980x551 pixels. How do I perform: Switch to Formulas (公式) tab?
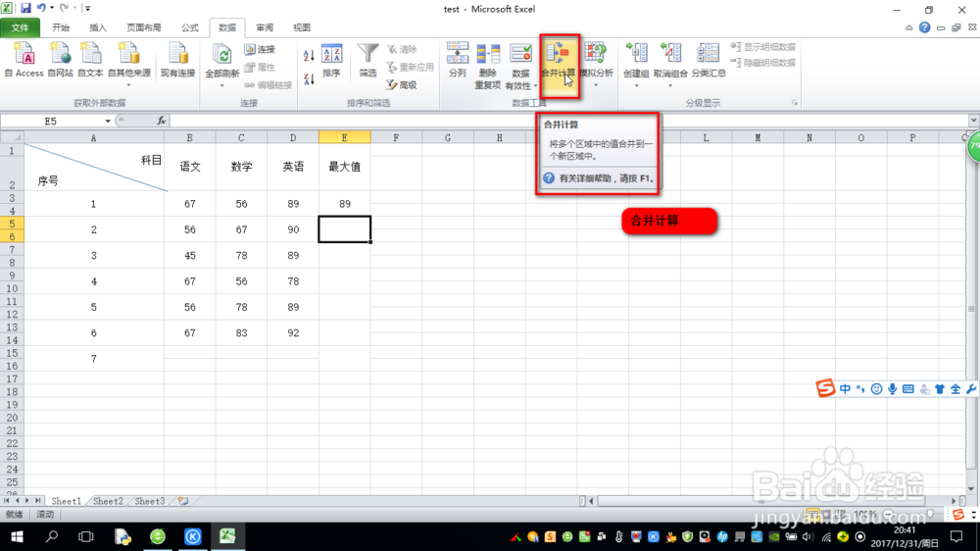pyautogui.click(x=190, y=27)
